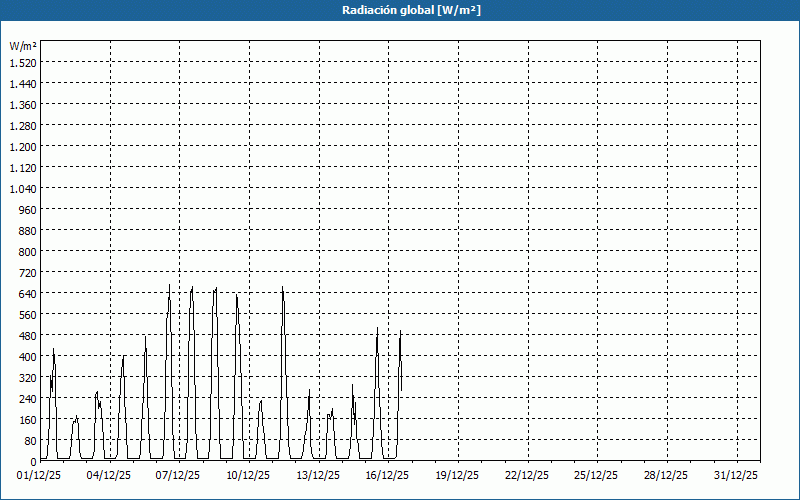Click the chart title "Radiación global [W/m²]"
This screenshot has width=800, height=500.
(x=400, y=11)
